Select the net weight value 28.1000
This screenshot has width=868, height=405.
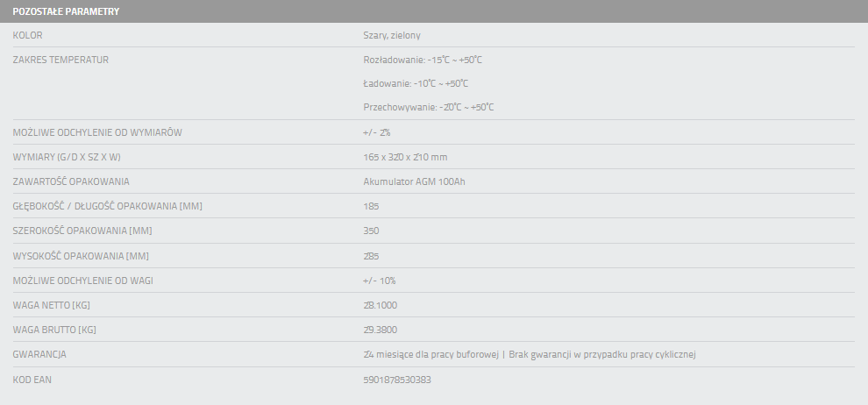(x=380, y=305)
